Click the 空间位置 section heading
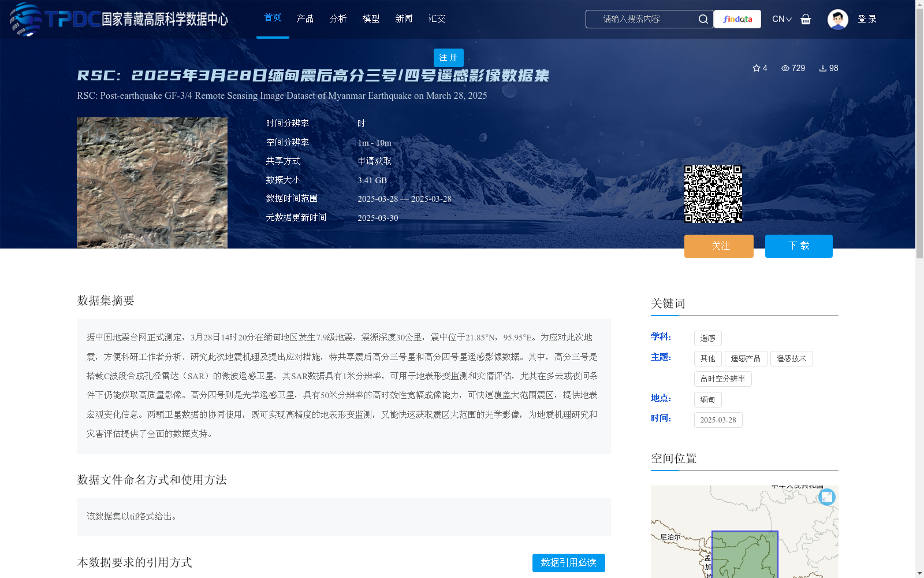The width and height of the screenshot is (924, 578). 674,459
